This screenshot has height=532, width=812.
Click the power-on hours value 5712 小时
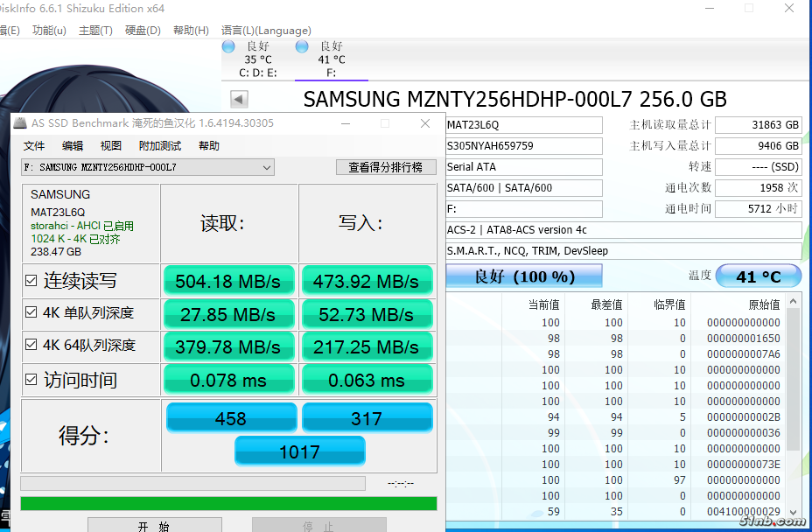[x=759, y=209]
